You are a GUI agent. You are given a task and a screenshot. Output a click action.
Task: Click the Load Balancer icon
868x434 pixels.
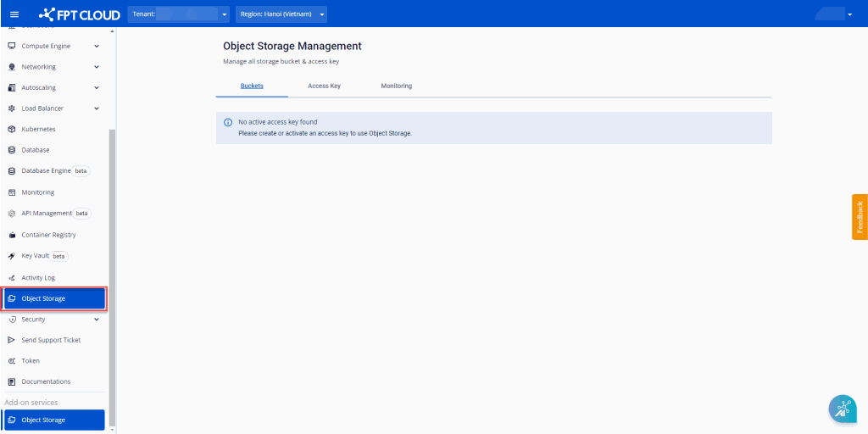pyautogui.click(x=12, y=108)
